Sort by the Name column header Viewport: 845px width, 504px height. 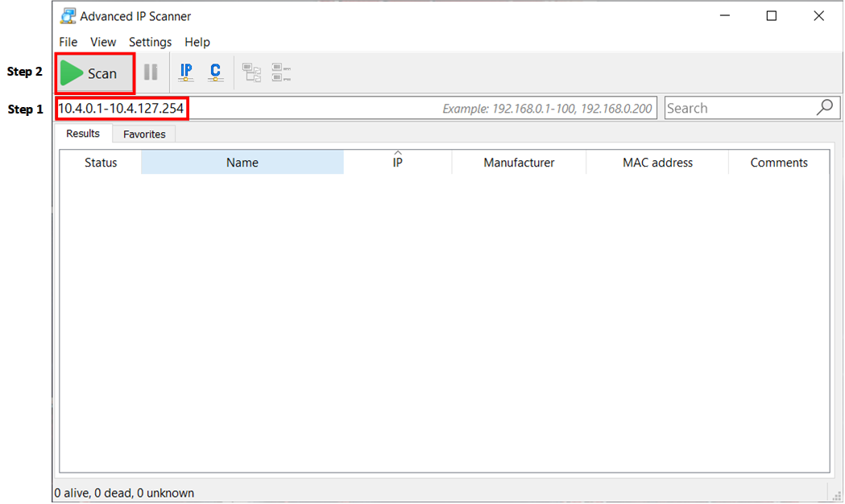(242, 163)
